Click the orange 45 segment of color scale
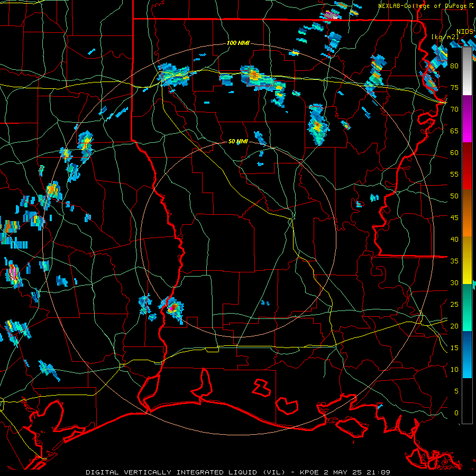476x476 pixels. pyautogui.click(x=467, y=213)
